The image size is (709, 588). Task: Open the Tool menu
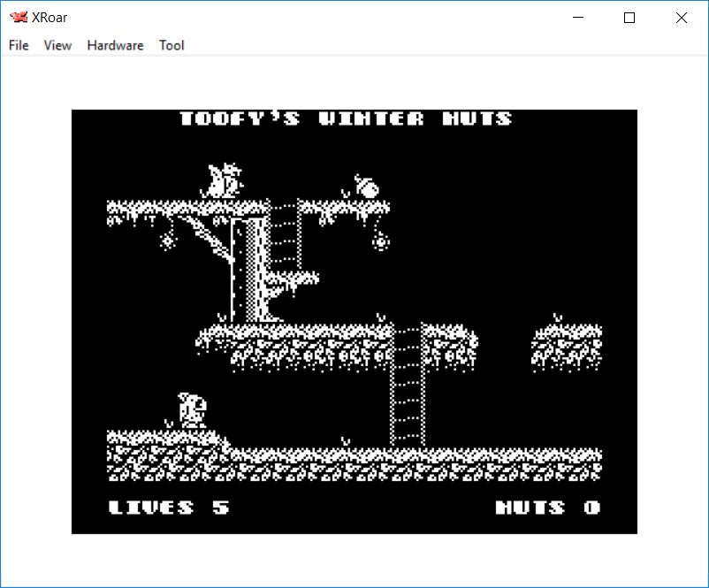pos(172,45)
